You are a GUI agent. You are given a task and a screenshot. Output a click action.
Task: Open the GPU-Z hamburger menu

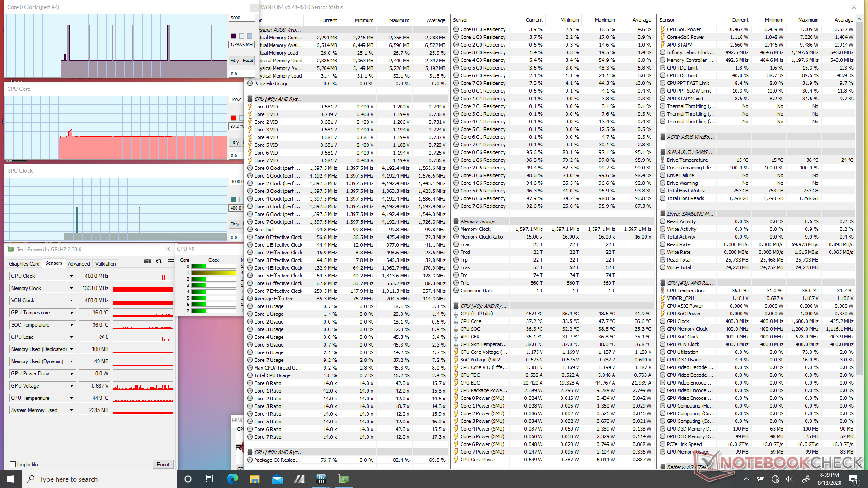tap(170, 261)
